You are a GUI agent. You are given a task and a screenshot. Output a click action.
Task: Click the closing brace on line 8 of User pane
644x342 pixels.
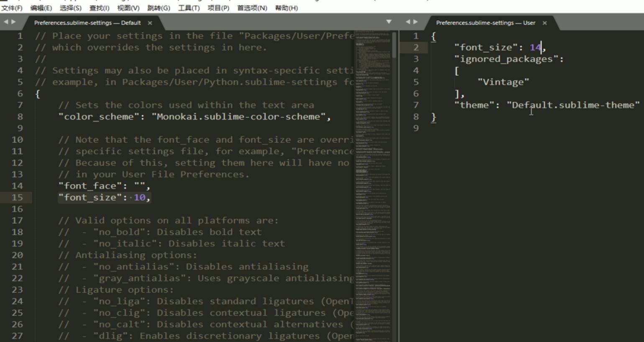[434, 117]
